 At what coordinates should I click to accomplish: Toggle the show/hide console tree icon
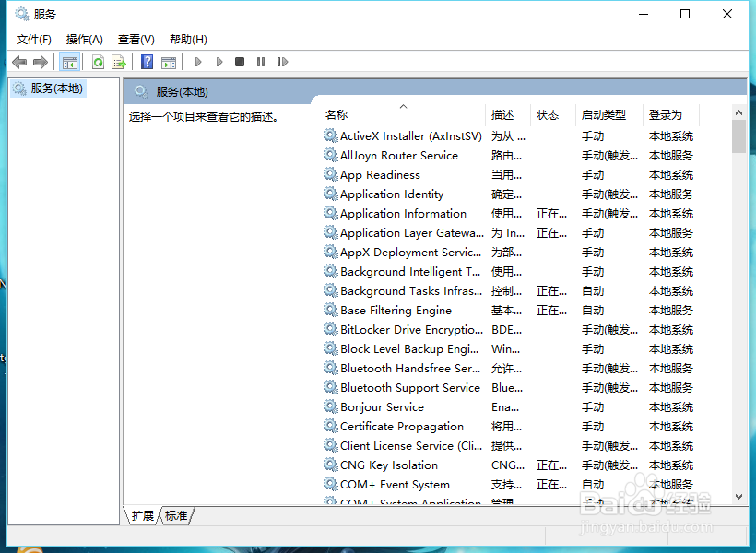tap(69, 62)
